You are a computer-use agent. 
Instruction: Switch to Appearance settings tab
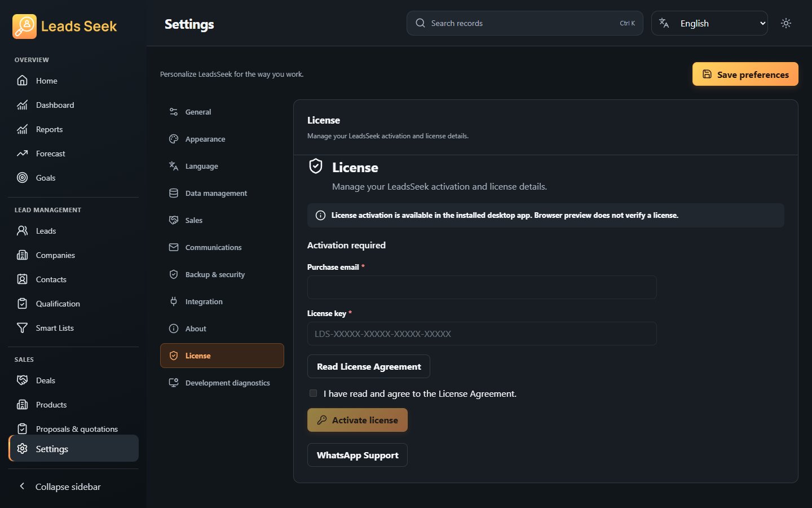[x=222, y=139]
